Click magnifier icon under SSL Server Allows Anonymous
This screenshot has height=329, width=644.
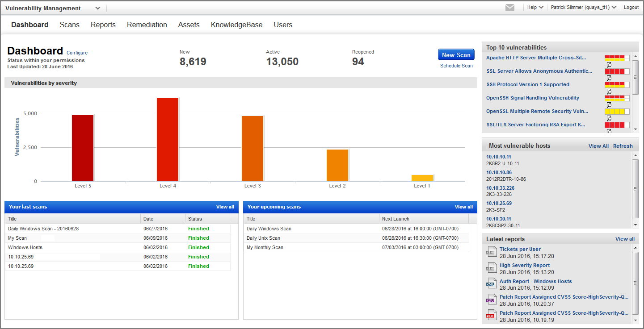click(x=609, y=78)
